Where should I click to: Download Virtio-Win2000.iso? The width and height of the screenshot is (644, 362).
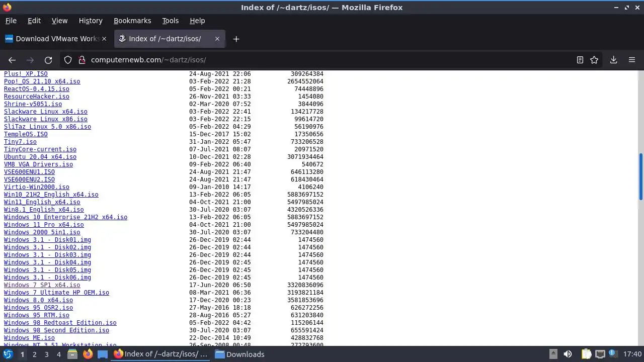pos(37,187)
